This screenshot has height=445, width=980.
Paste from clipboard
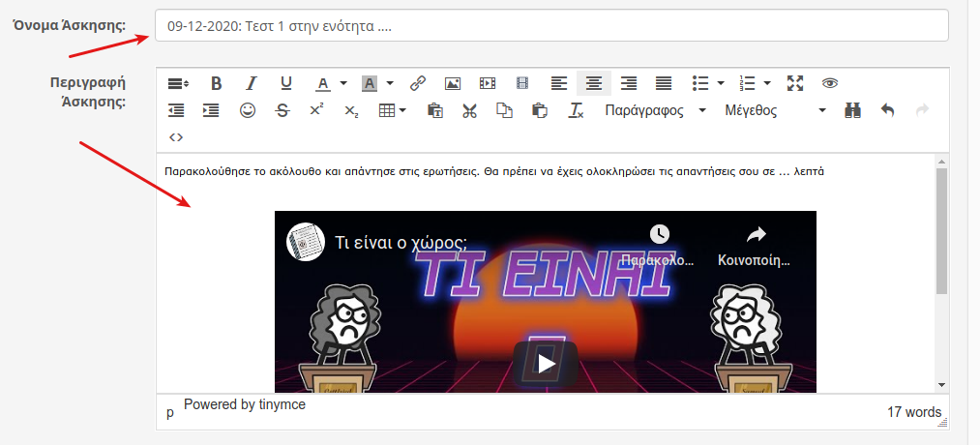pos(540,110)
